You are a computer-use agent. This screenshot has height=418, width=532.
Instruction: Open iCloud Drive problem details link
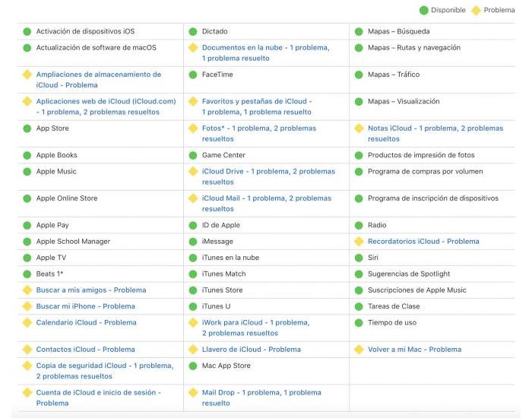pyautogui.click(x=269, y=177)
